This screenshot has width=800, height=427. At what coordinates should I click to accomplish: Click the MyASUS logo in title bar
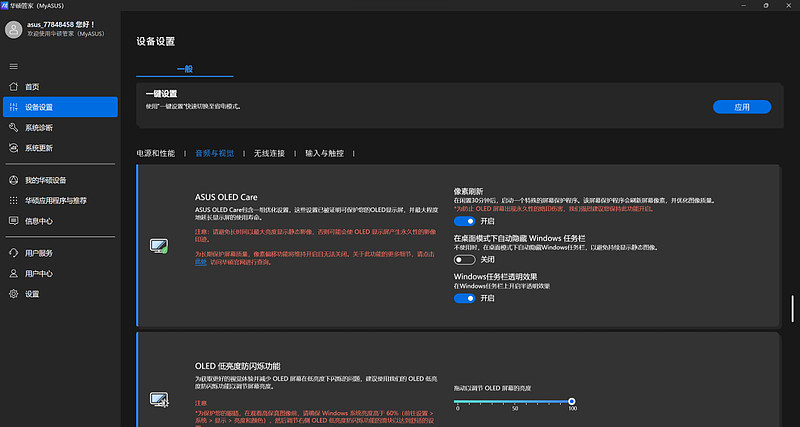click(5, 5)
